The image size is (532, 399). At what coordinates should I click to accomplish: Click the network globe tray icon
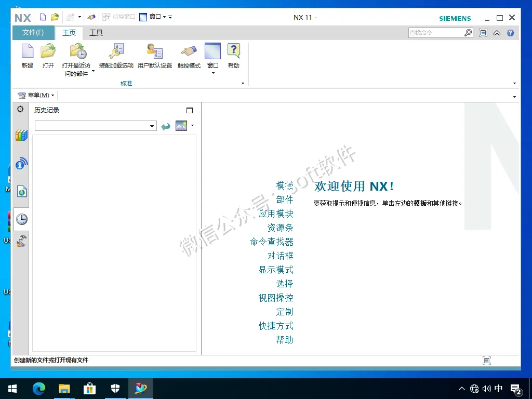pos(474,389)
